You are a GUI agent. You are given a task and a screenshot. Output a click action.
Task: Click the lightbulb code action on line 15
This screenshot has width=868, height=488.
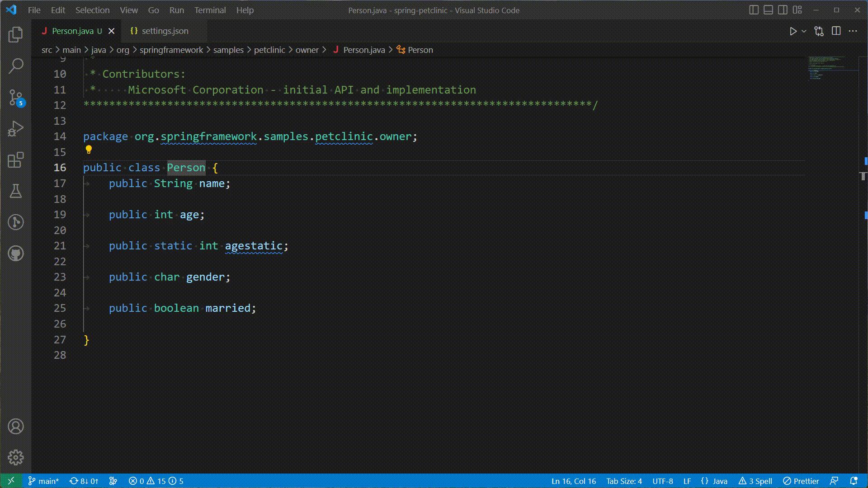[x=89, y=150]
